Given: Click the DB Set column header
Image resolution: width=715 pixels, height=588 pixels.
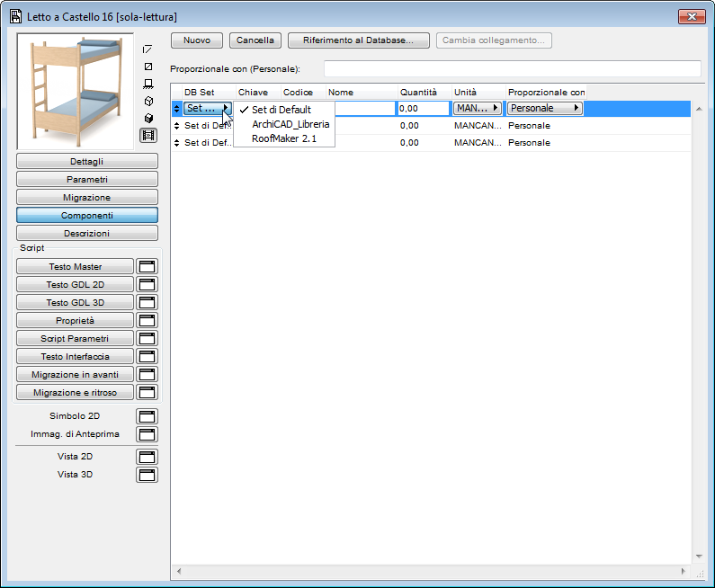Looking at the screenshot, I should [x=209, y=92].
